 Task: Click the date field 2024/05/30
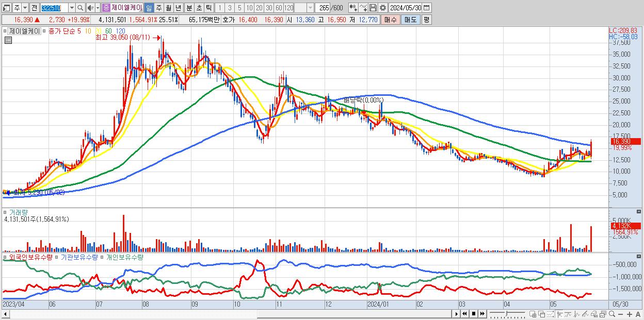[x=405, y=8]
